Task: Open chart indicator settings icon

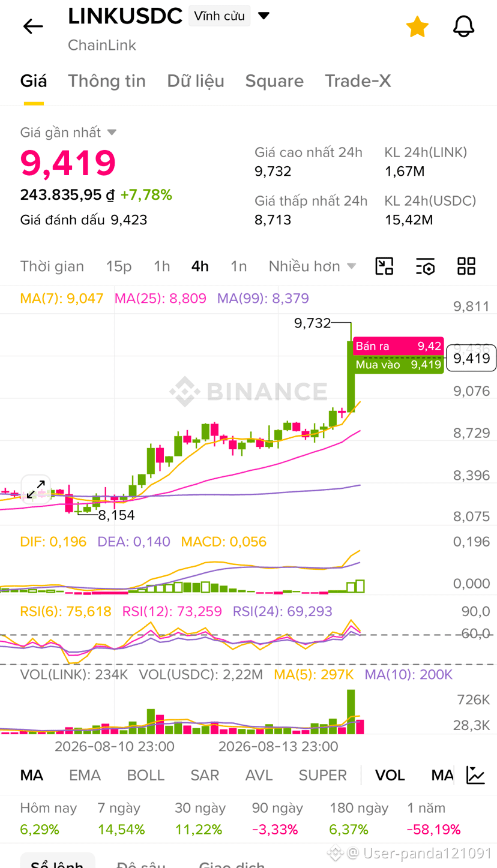Action: click(x=425, y=266)
